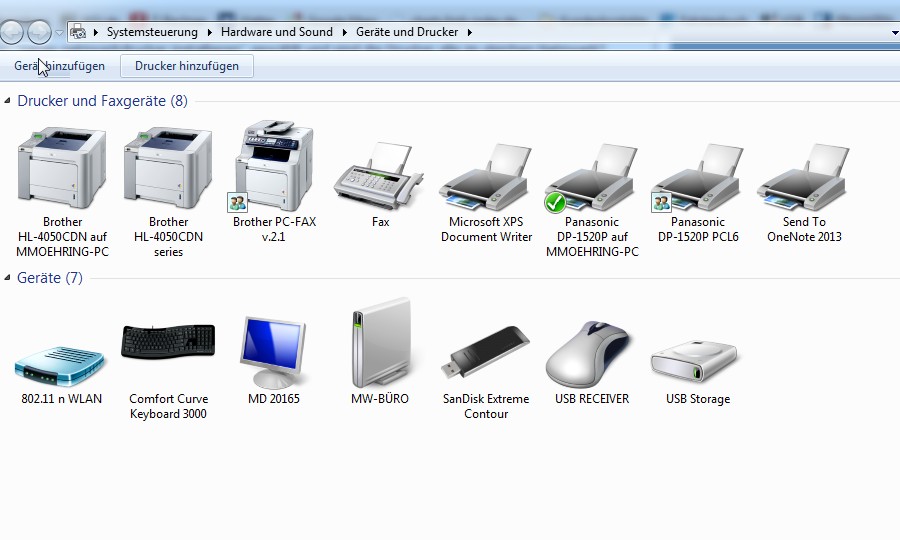Select the Brother HL-4050CDN auf MMOEHRING-PC printer icon

pyautogui.click(x=62, y=168)
